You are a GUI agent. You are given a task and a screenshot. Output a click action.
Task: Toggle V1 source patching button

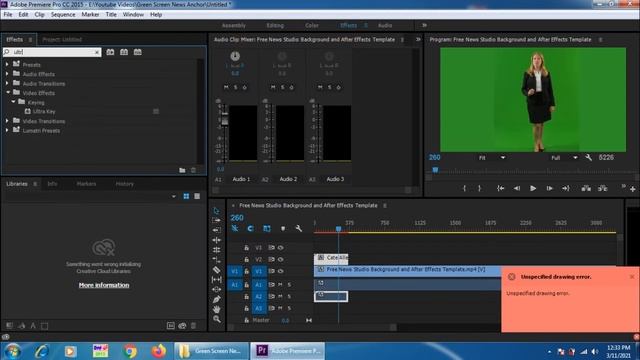tap(235, 271)
